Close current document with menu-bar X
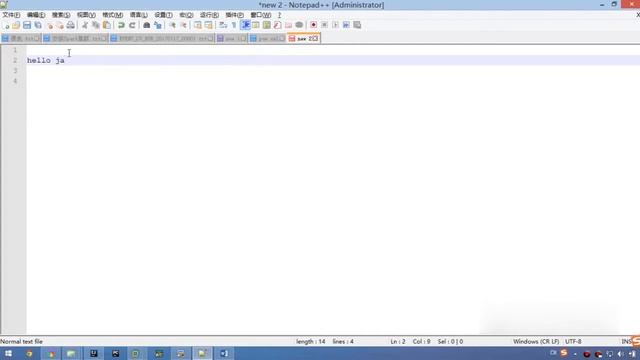This screenshot has height=360, width=640. coord(638,15)
